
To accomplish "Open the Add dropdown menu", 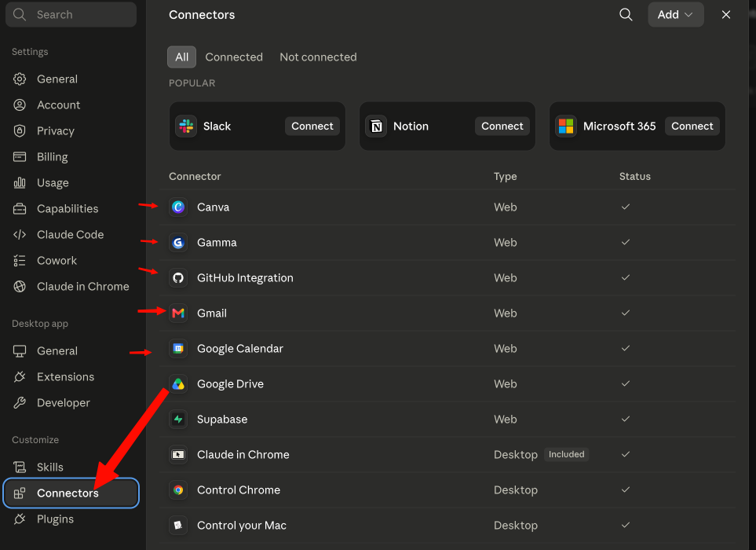I will (675, 14).
